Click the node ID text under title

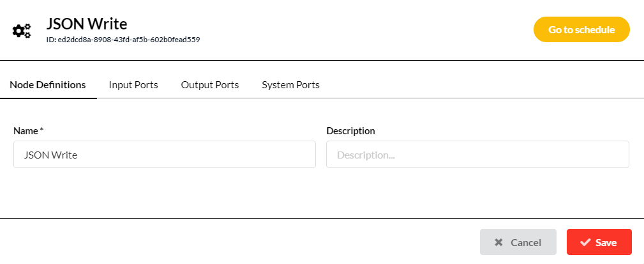coord(123,40)
